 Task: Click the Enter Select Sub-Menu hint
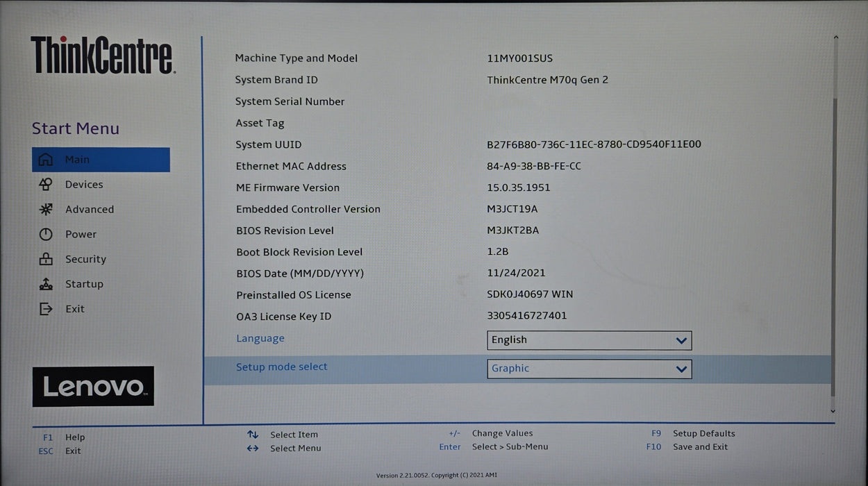pos(493,446)
